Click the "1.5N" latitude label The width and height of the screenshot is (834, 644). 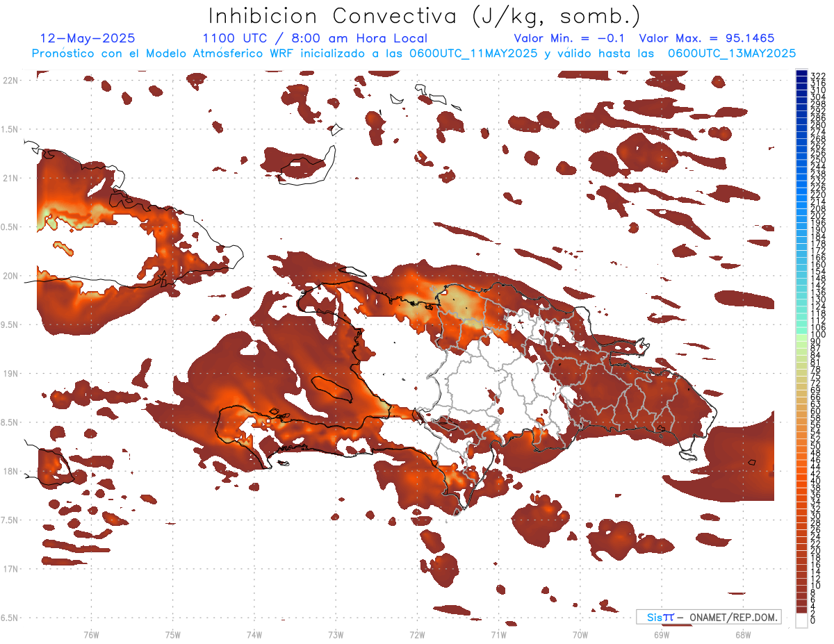point(10,129)
